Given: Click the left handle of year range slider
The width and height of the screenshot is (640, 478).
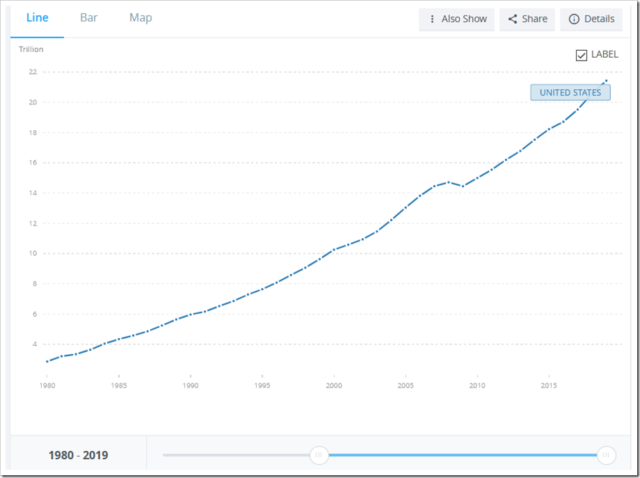Looking at the screenshot, I should (319, 455).
